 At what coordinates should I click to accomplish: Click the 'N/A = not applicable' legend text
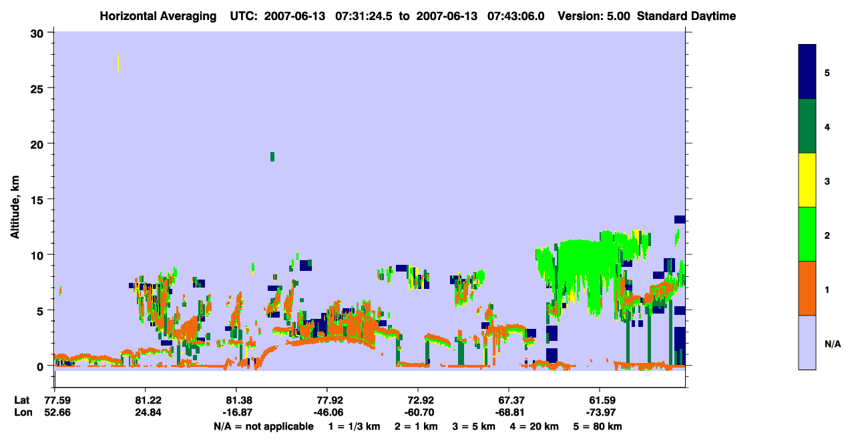pyautogui.click(x=264, y=426)
